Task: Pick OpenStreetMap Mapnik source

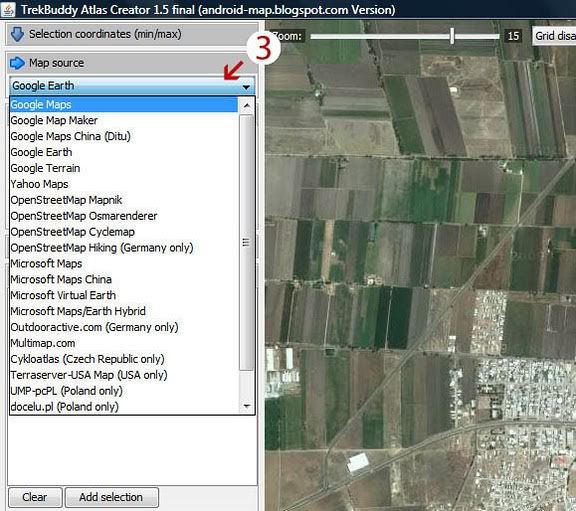Action: pyautogui.click(x=124, y=200)
